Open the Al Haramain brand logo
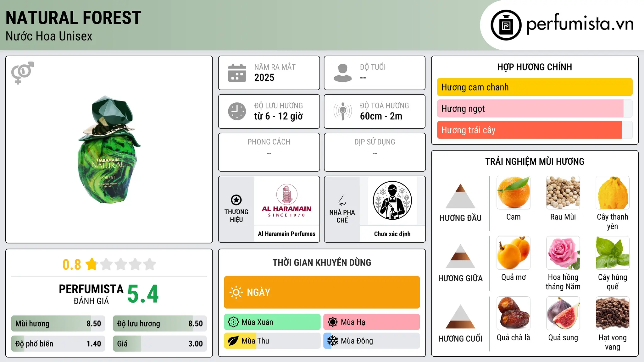 [x=286, y=200]
